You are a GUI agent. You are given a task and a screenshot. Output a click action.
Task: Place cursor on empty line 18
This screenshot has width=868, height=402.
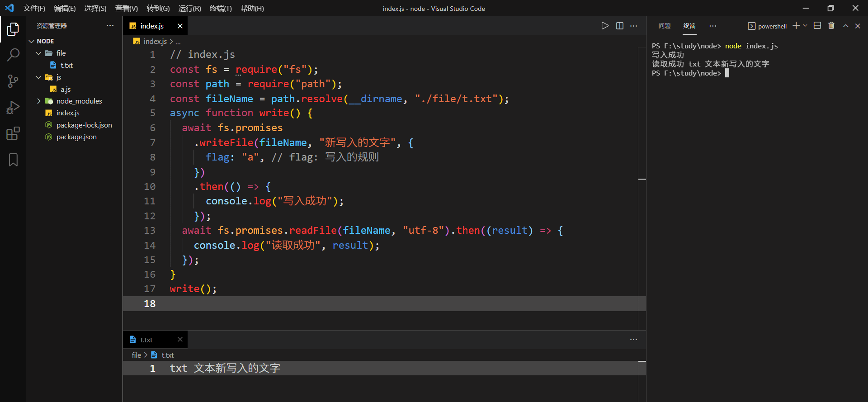pyautogui.click(x=384, y=303)
